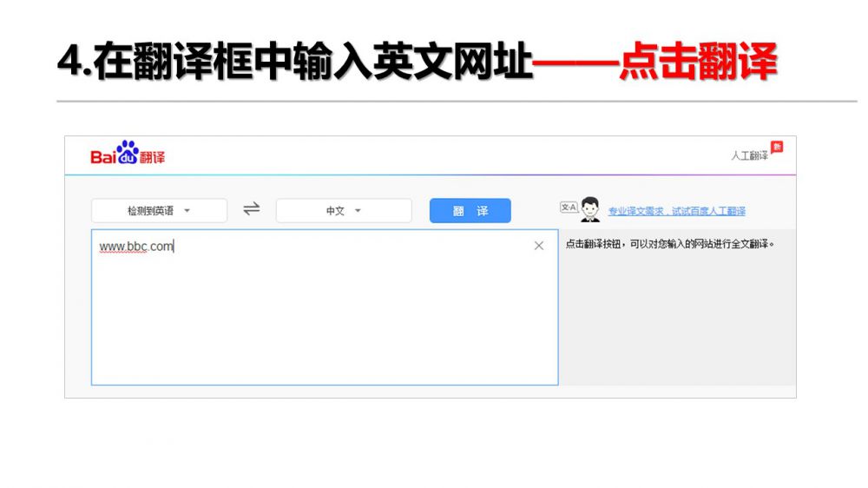
Task: Click the 点击翻译按钮 hint text in the output panel
Action: (668, 244)
